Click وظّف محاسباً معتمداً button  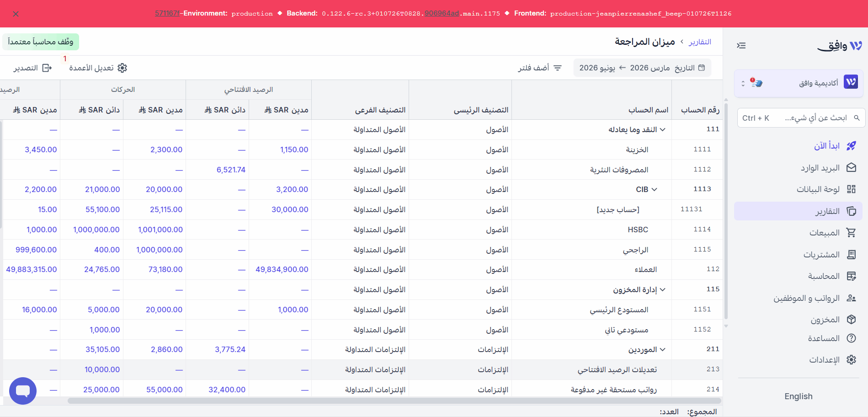click(41, 42)
